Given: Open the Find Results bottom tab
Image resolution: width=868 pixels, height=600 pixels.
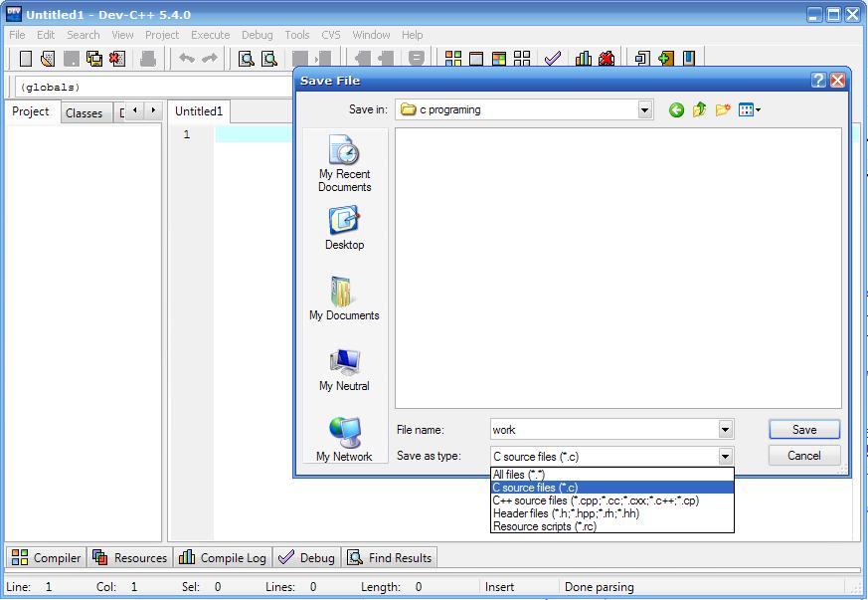Looking at the screenshot, I should pyautogui.click(x=390, y=557).
